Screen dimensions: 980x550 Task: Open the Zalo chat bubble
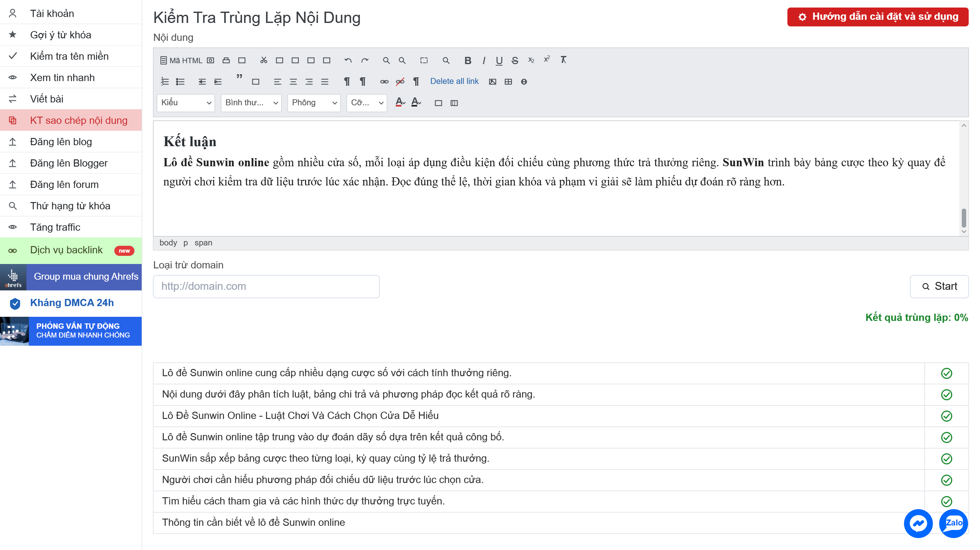click(954, 523)
